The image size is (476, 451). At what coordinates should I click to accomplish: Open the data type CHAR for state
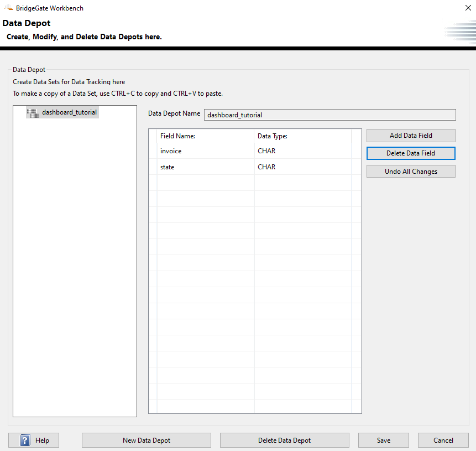point(302,167)
